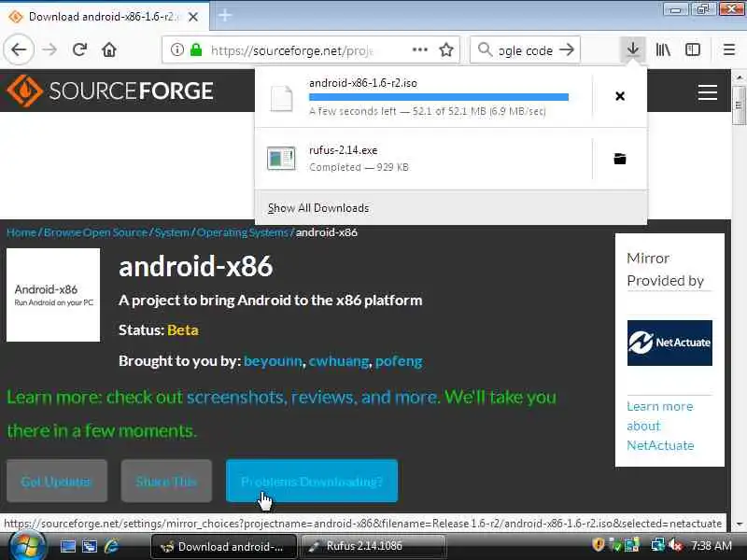Click the SourceForge logo
The width and height of the screenshot is (747, 560).
click(110, 91)
